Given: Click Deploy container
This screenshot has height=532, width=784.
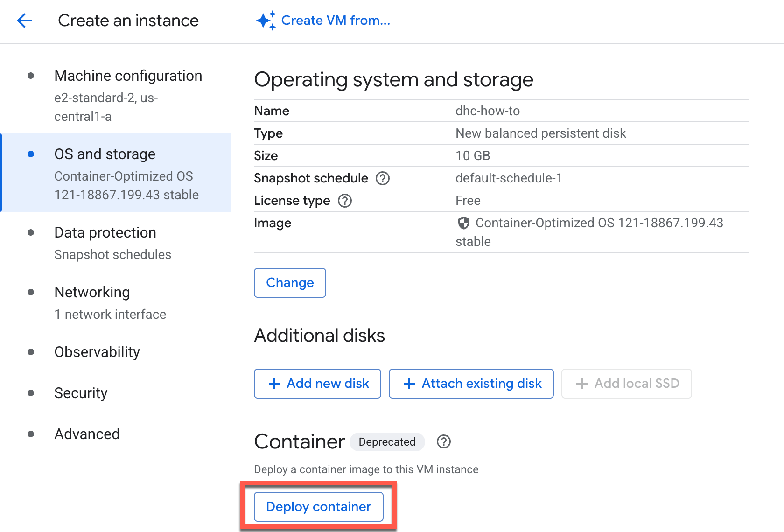Looking at the screenshot, I should click(318, 506).
